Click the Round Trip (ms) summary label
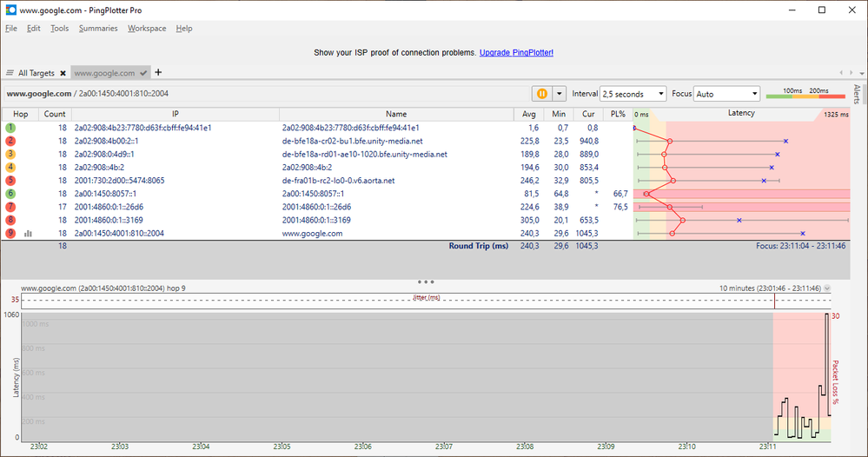Image resolution: width=868 pixels, height=457 pixels. (478, 246)
